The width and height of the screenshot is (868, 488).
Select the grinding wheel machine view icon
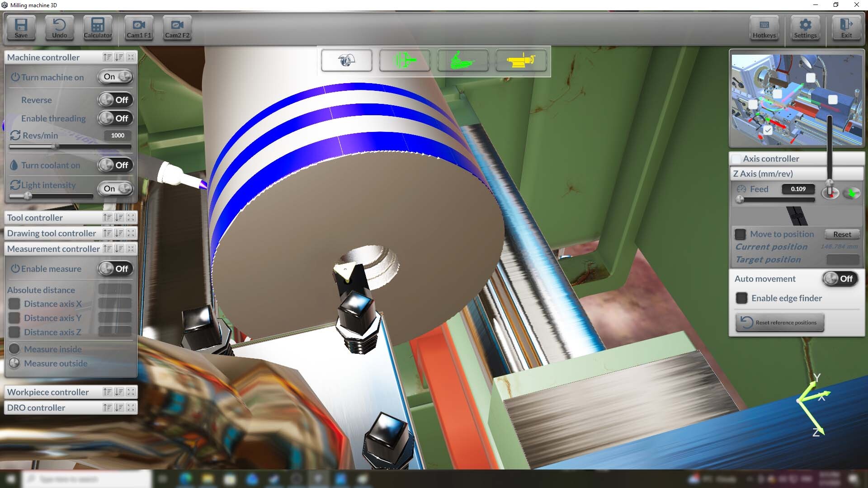pyautogui.click(x=346, y=60)
